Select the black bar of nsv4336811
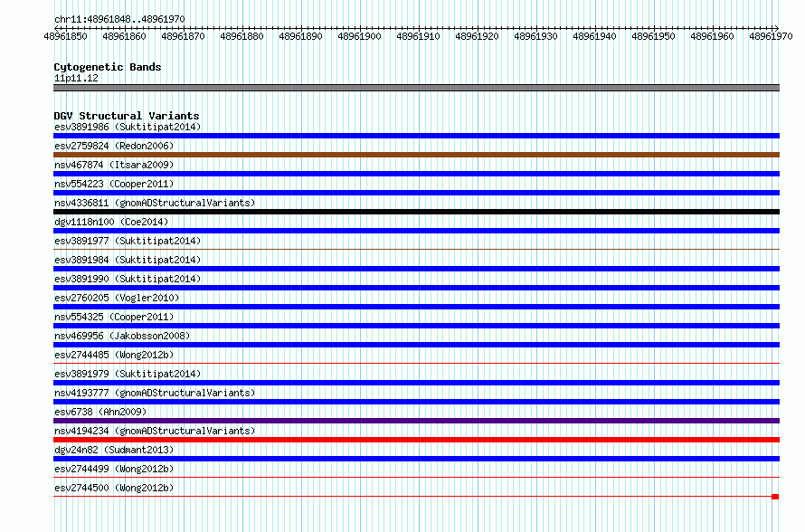 click(416, 212)
